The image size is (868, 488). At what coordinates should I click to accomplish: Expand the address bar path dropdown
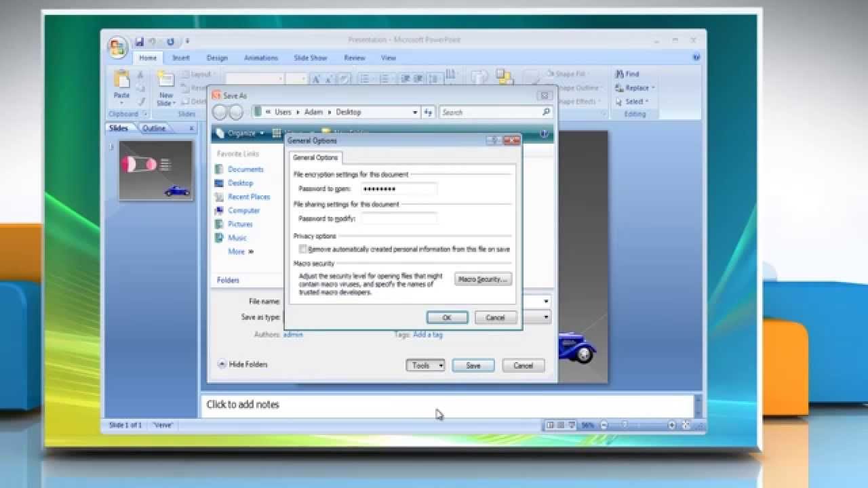(415, 113)
